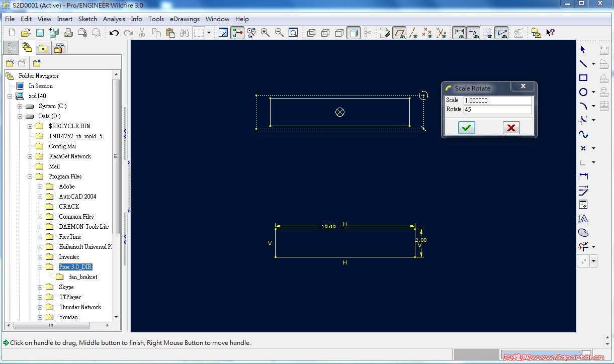The width and height of the screenshot is (614, 364).
Task: Toggle datum planes display
Action: [x=400, y=33]
